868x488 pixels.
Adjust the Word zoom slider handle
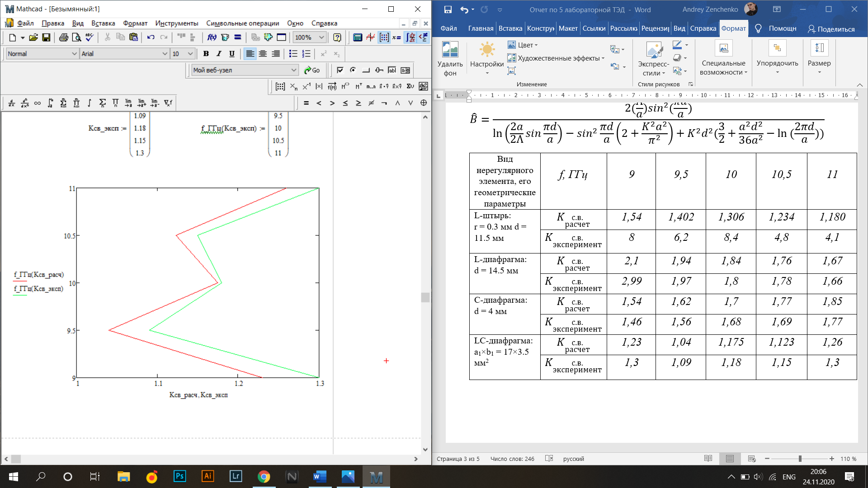[x=800, y=459]
